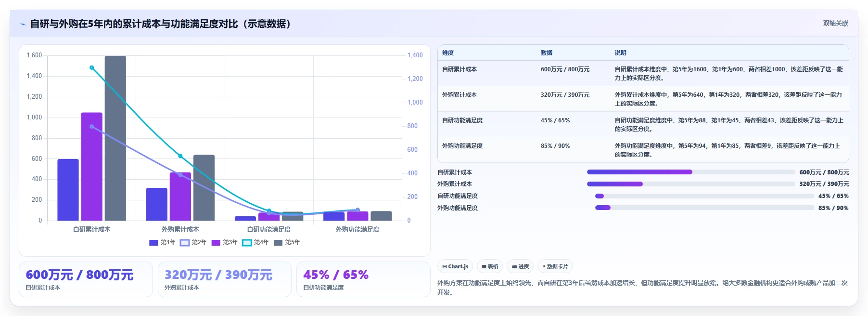Click the 320万元 / 390万元 table cell
This screenshot has width=868, height=316.
(565, 95)
